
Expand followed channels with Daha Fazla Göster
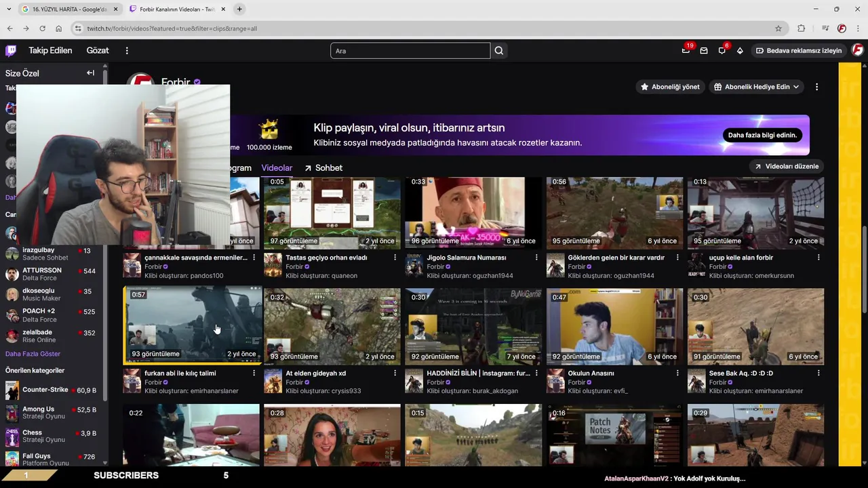click(x=33, y=354)
